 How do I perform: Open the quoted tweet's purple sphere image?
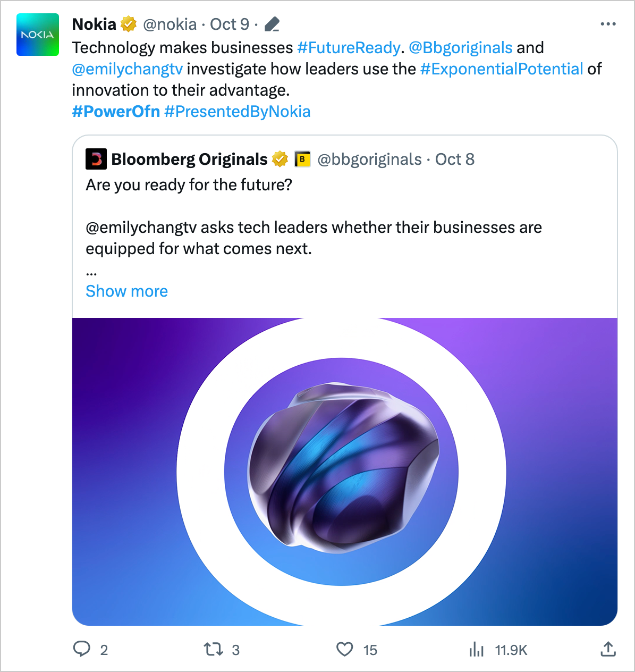point(344,472)
